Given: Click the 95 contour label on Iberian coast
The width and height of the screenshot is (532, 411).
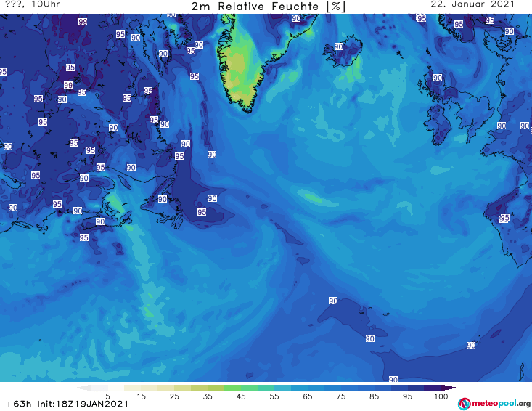Looking at the screenshot, I should 504,219.
